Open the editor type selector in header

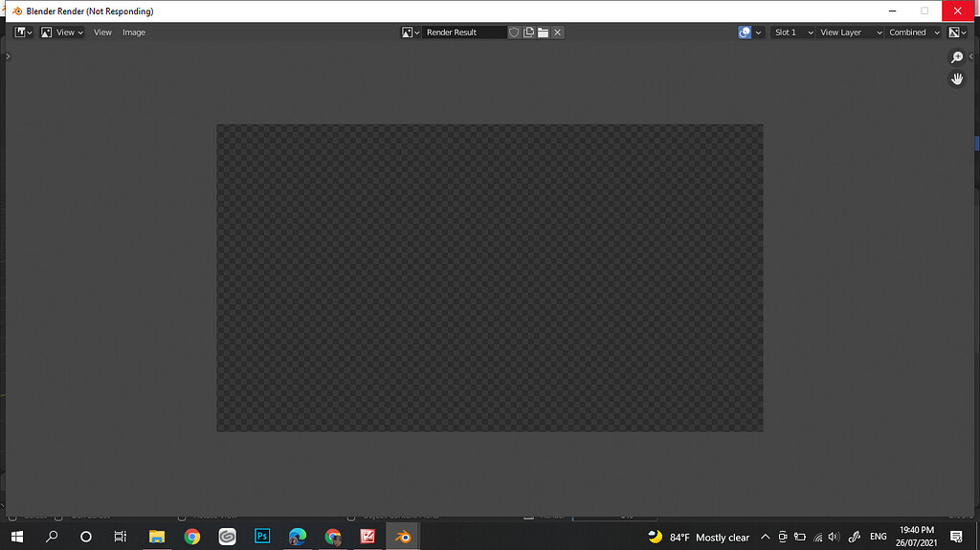(x=24, y=33)
